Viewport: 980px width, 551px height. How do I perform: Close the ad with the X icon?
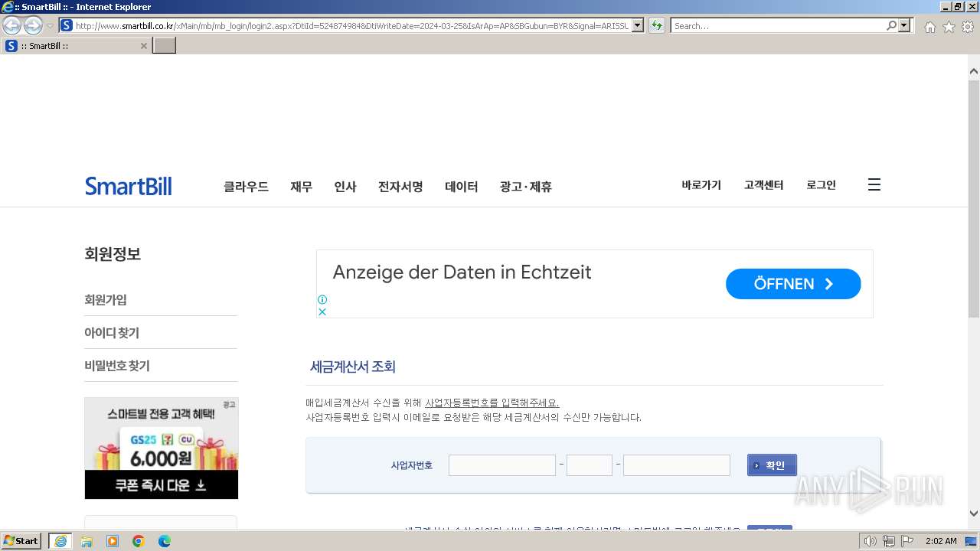click(322, 311)
